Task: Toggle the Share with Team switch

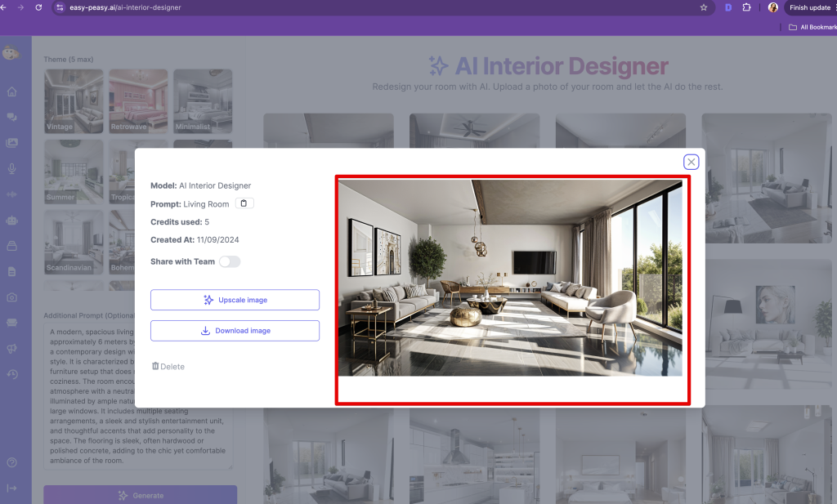Action: click(x=230, y=261)
